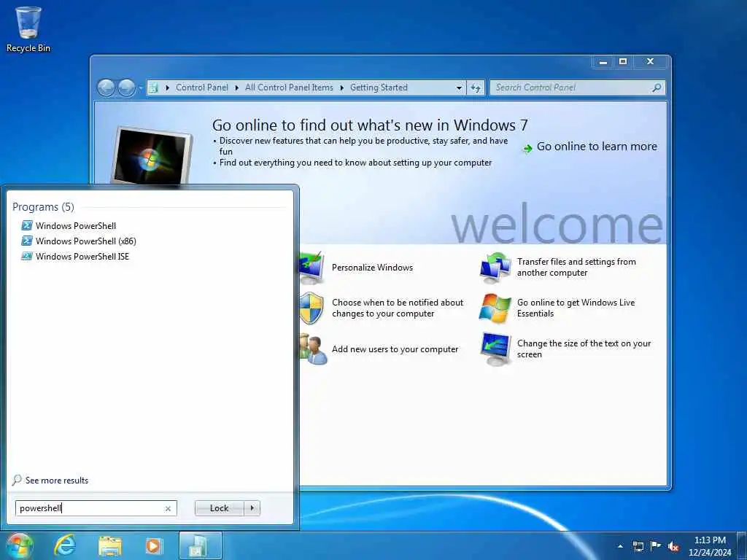Click the security shield icon
The width and height of the screenshot is (747, 560).
[x=311, y=308]
